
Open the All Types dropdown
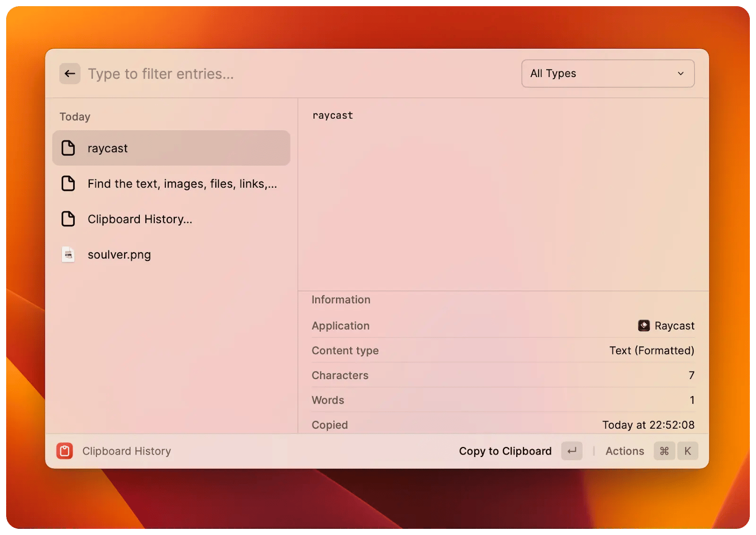click(608, 73)
